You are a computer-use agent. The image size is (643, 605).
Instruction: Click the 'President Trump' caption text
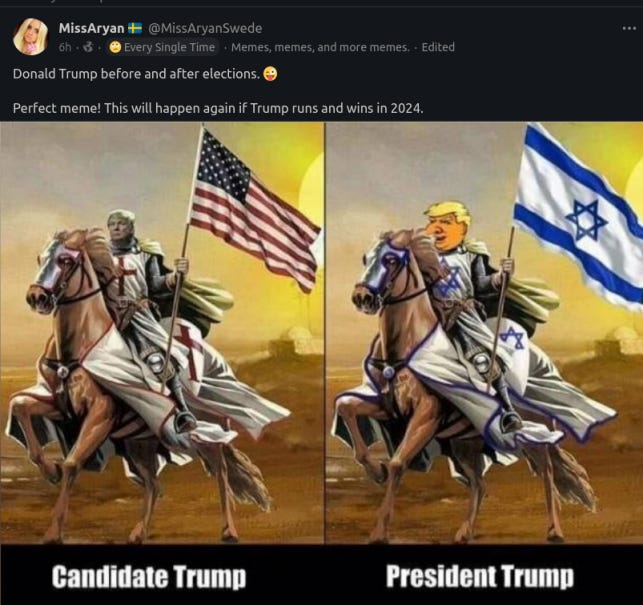point(480,576)
